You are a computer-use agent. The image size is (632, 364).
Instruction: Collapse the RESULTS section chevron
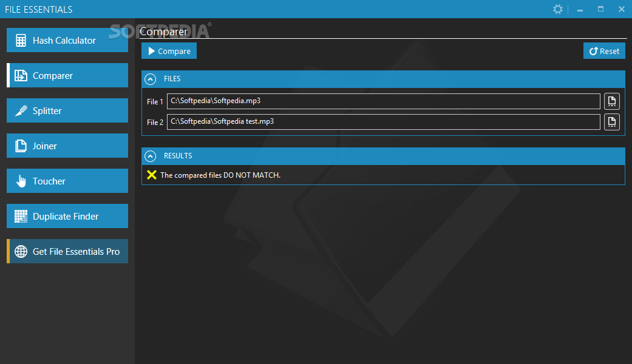(x=151, y=156)
